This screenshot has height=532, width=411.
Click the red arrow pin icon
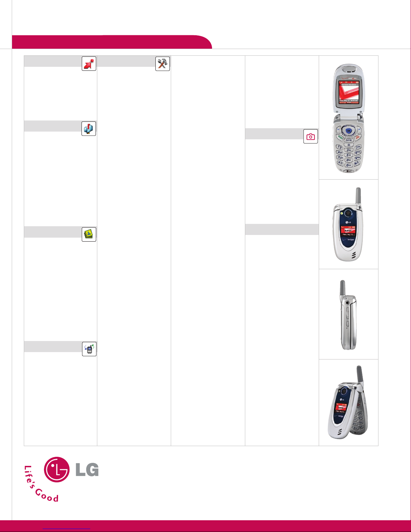tap(89, 63)
